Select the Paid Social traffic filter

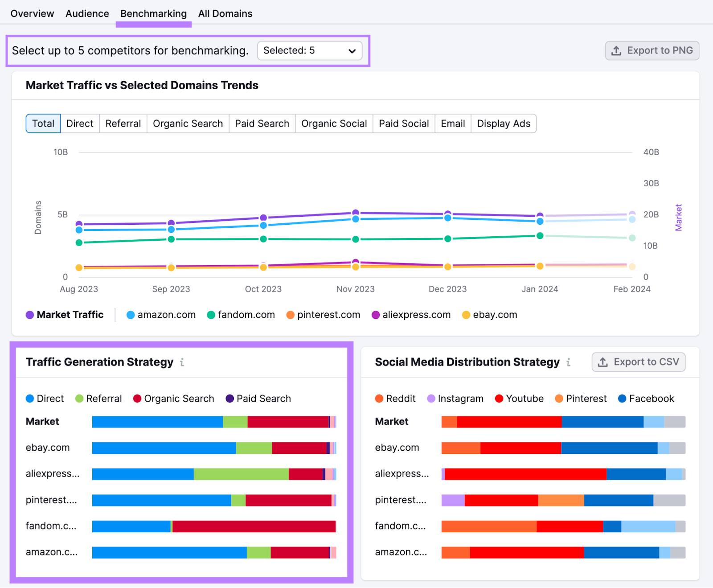[x=403, y=123]
